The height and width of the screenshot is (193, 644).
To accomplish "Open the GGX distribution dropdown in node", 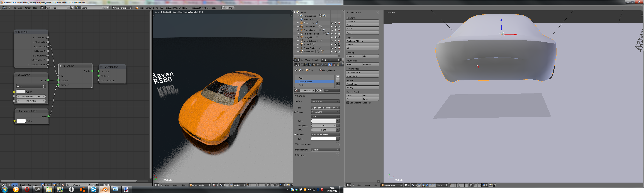I will click(x=31, y=86).
